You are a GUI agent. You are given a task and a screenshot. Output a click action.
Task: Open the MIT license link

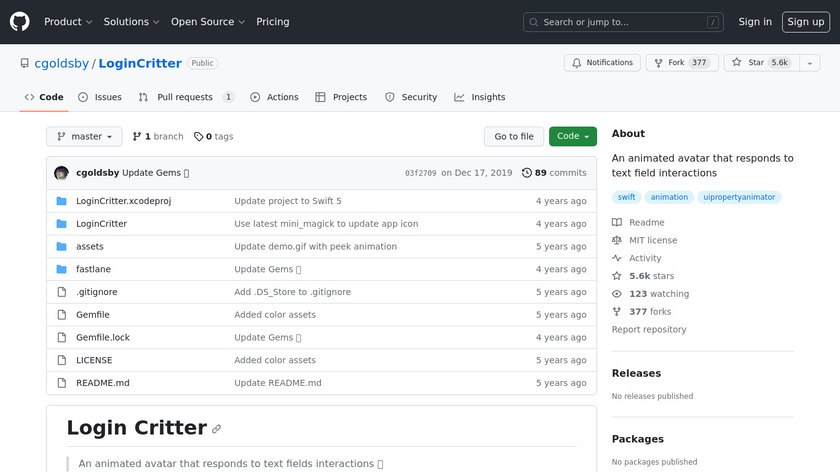[653, 240]
